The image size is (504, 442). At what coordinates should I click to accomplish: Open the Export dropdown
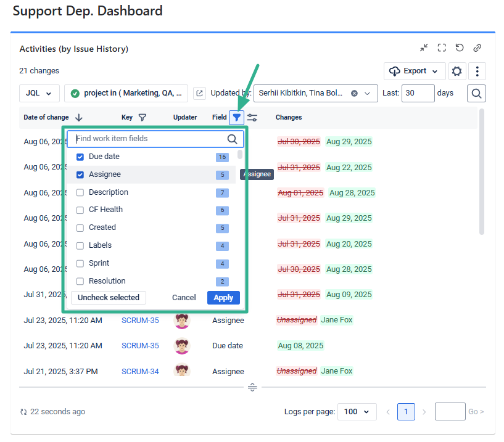[415, 72]
